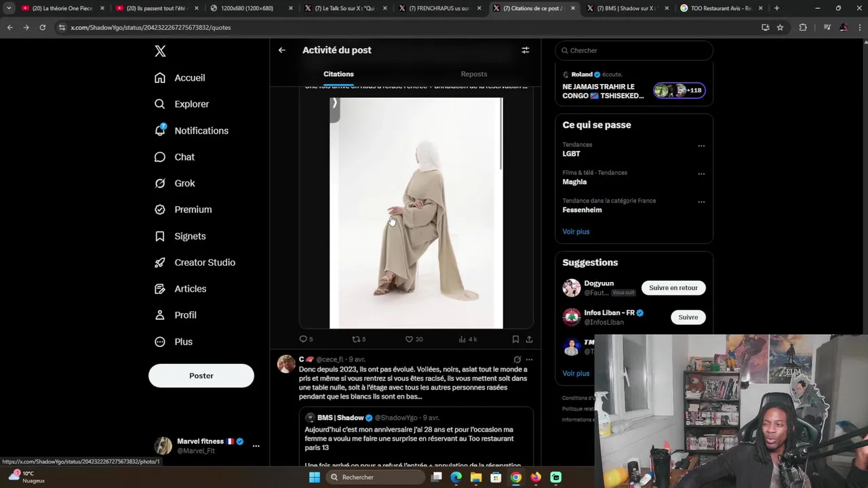The image size is (868, 488).
Task: Open Accueil home in the sidebar
Action: coord(180,78)
